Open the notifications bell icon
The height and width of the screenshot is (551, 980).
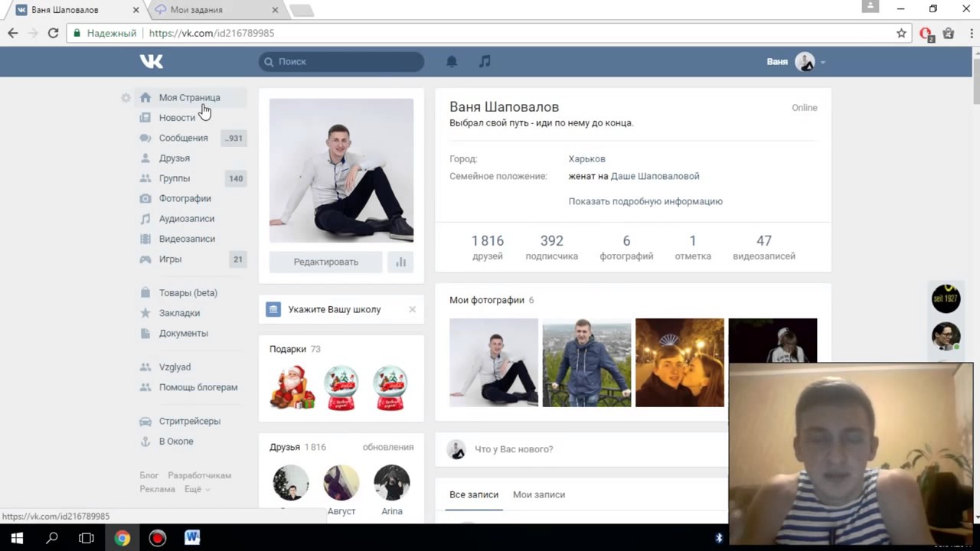coord(452,61)
